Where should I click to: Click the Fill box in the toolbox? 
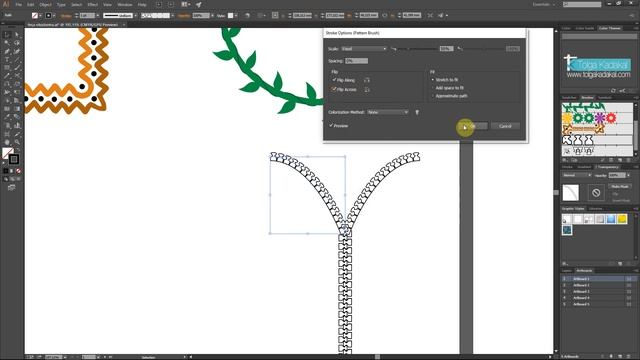tap(7, 153)
